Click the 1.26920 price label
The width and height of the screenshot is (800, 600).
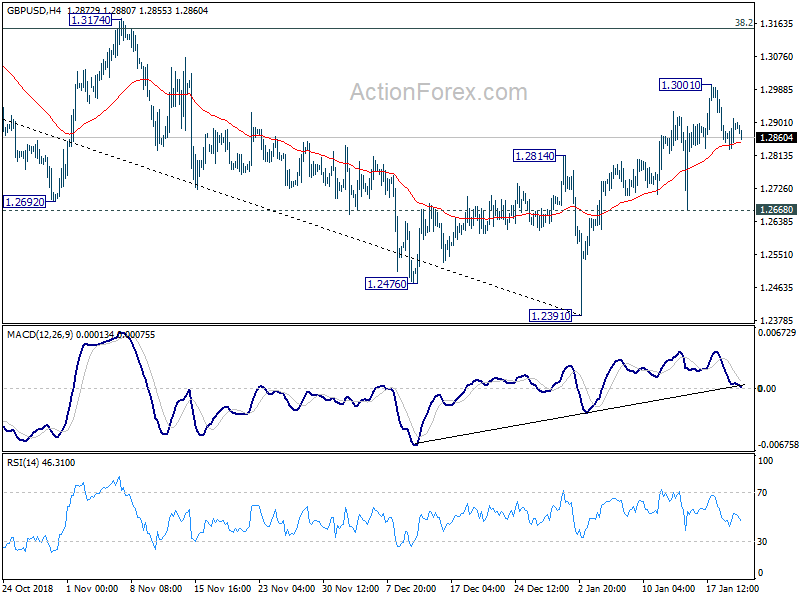24,202
